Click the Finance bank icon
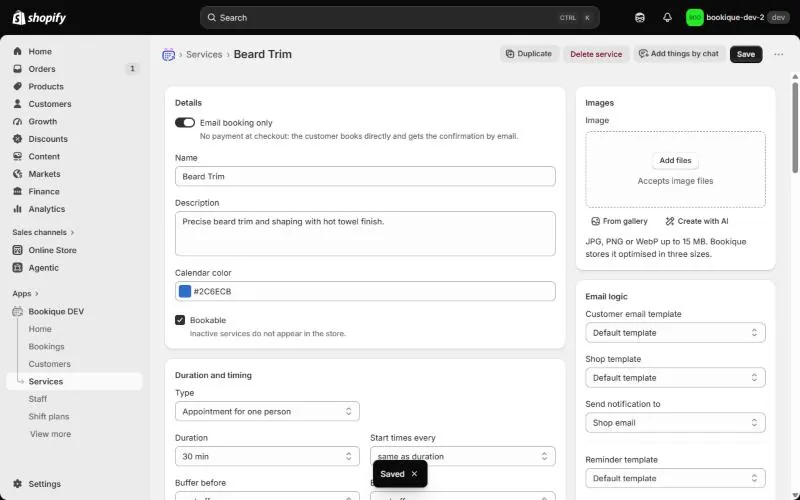 (18, 191)
